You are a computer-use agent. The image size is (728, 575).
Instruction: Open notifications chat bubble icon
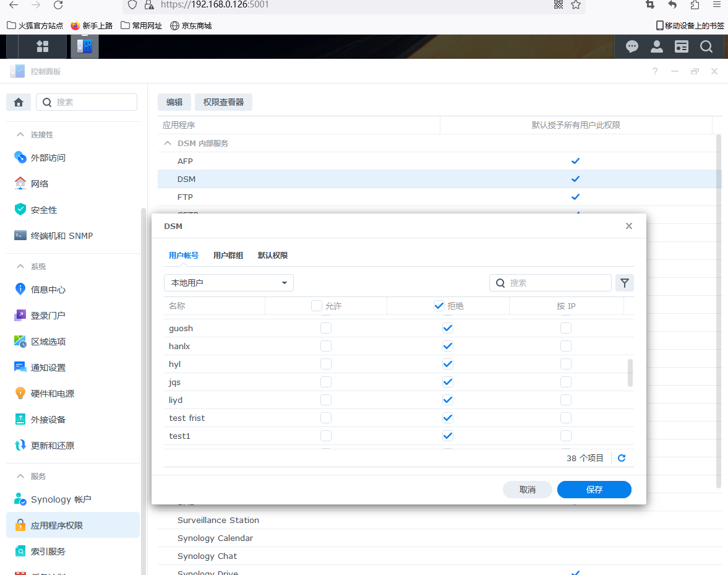(x=632, y=46)
